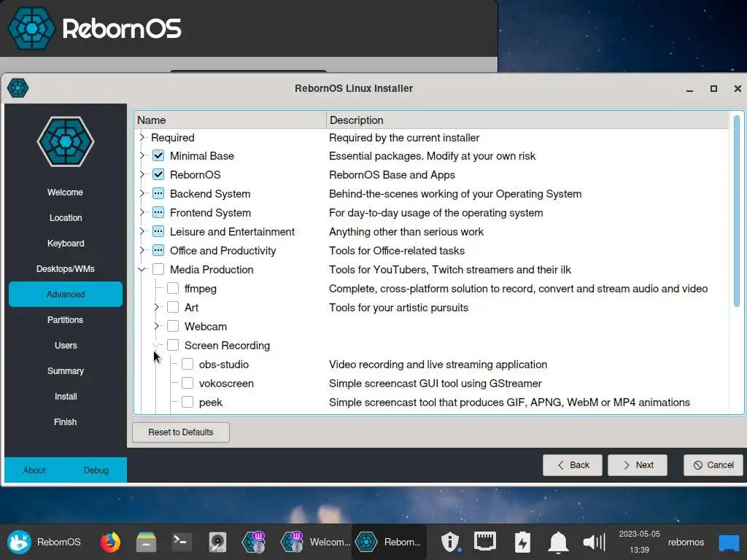Proceed with the Next button
The image size is (747, 560).
638,465
